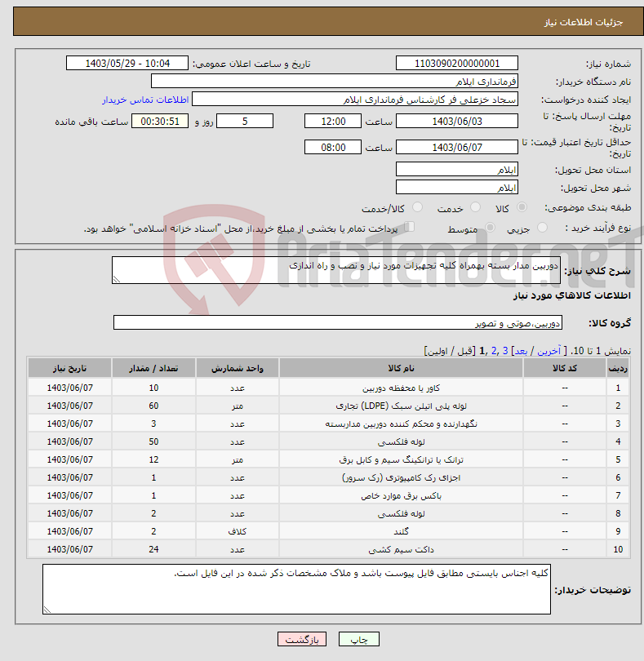Open buyer contact information link

(x=145, y=100)
